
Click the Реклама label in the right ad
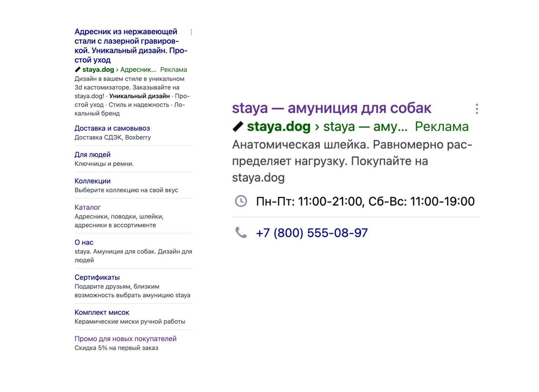441,127
